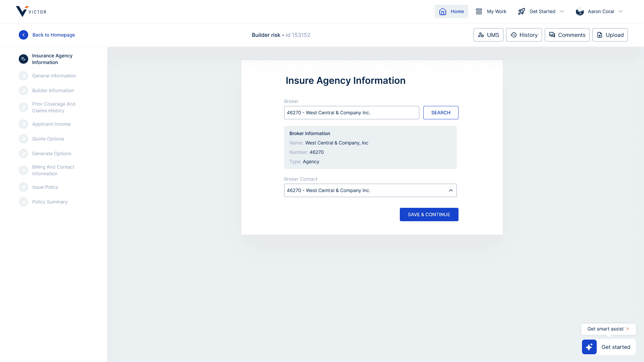Open the History view

(x=524, y=35)
